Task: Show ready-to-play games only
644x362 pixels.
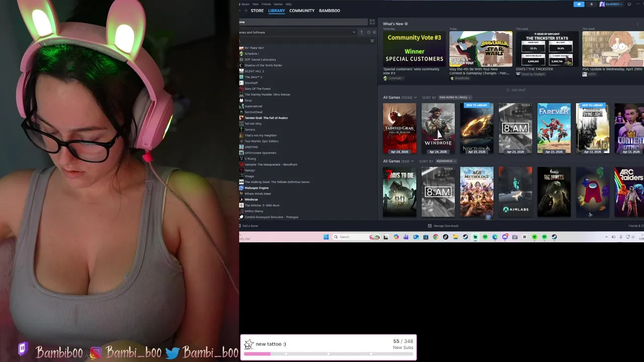Action: point(374,32)
